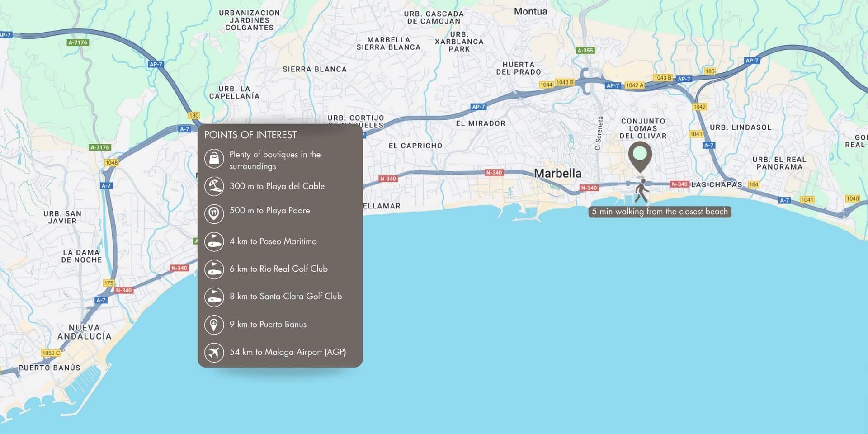Click the POINTS OF INTEREST panel header
This screenshot has width=868, height=434.
251,134
